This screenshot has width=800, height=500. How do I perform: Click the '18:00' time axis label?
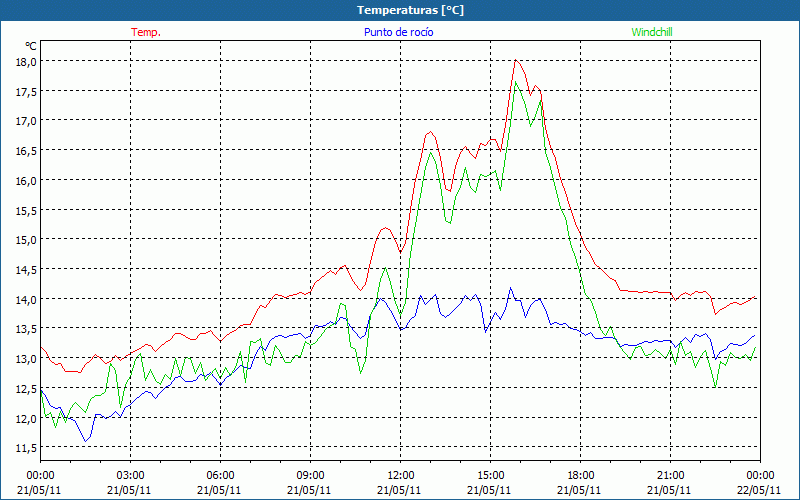[580, 476]
